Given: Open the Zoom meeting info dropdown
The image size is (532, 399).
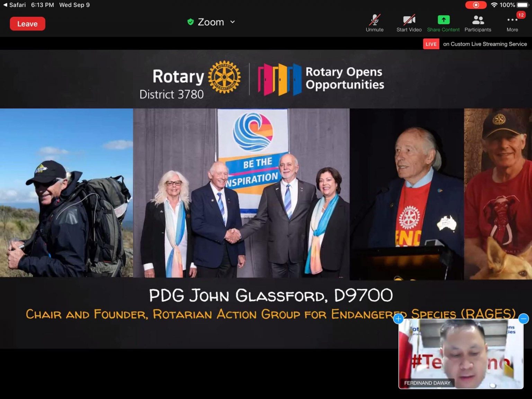Looking at the screenshot, I should point(232,22).
